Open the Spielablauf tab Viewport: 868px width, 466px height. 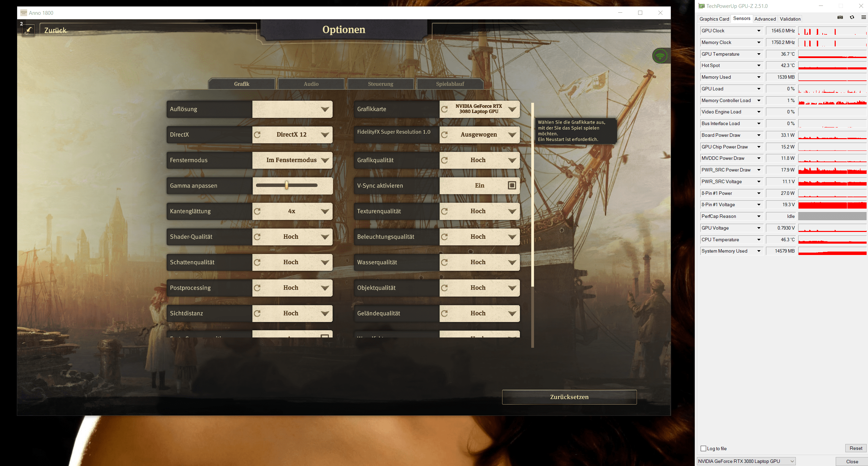(x=450, y=84)
